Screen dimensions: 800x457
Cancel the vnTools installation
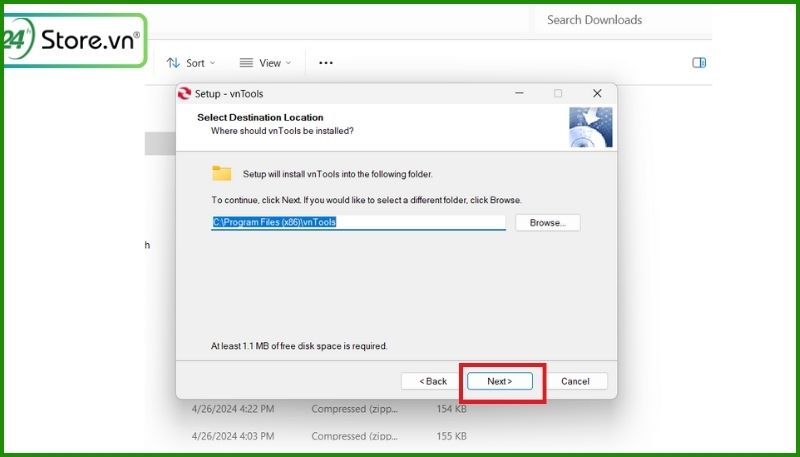[575, 381]
